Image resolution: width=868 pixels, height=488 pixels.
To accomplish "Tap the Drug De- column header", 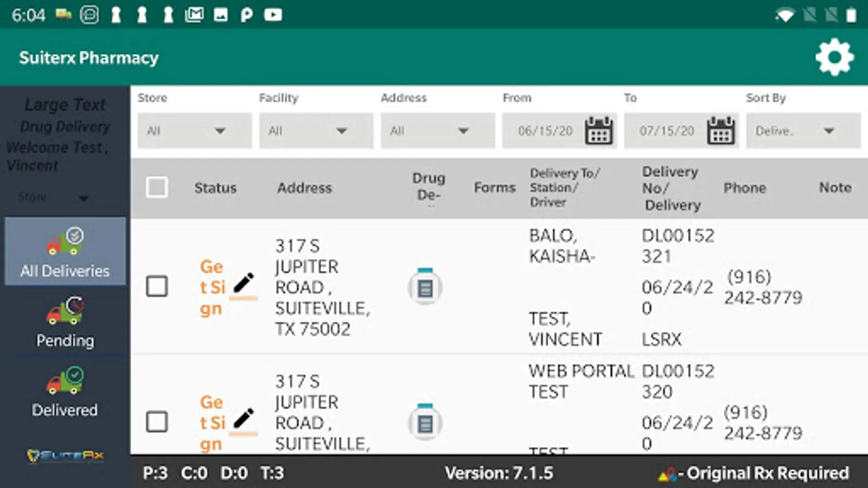I will click(429, 187).
